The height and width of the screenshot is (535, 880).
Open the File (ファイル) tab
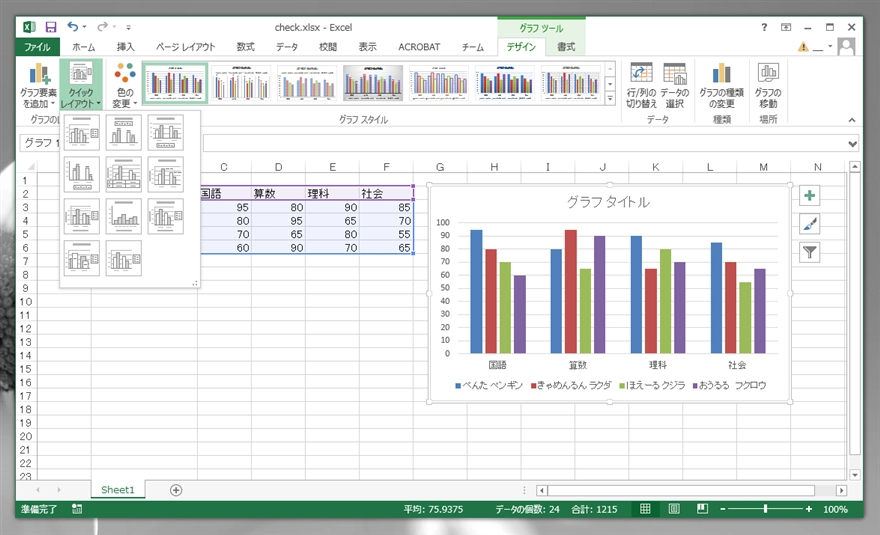click(37, 47)
